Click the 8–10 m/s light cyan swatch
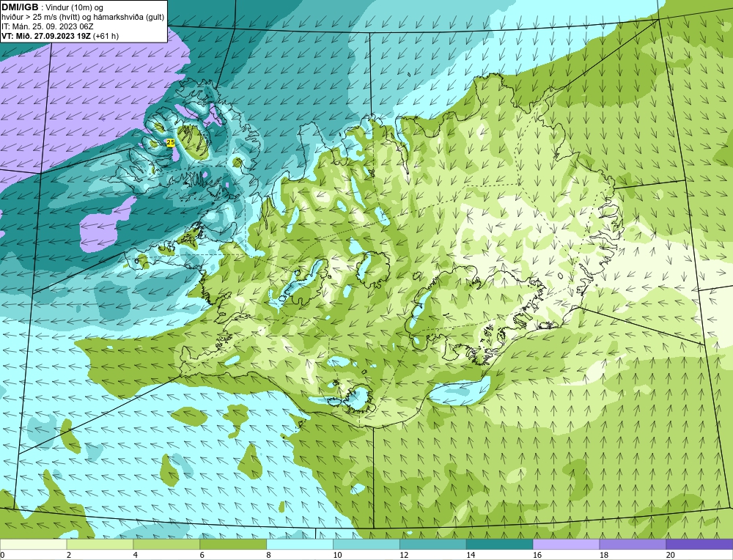Screen dimensions: 733x560 pyautogui.click(x=300, y=544)
